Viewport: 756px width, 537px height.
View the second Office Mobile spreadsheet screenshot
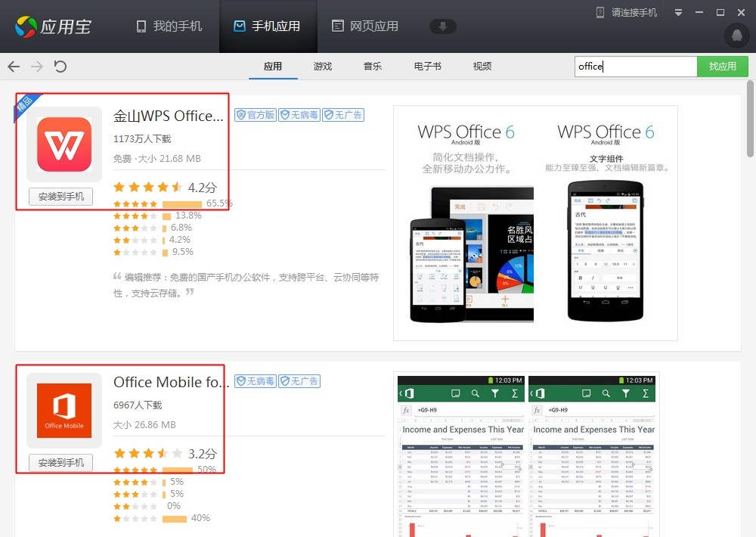pyautogui.click(x=592, y=456)
